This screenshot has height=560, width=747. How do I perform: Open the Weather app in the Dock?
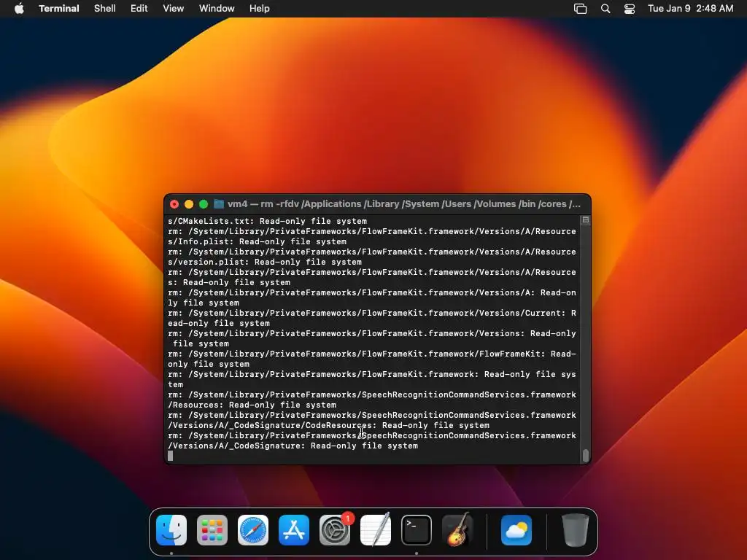516,530
